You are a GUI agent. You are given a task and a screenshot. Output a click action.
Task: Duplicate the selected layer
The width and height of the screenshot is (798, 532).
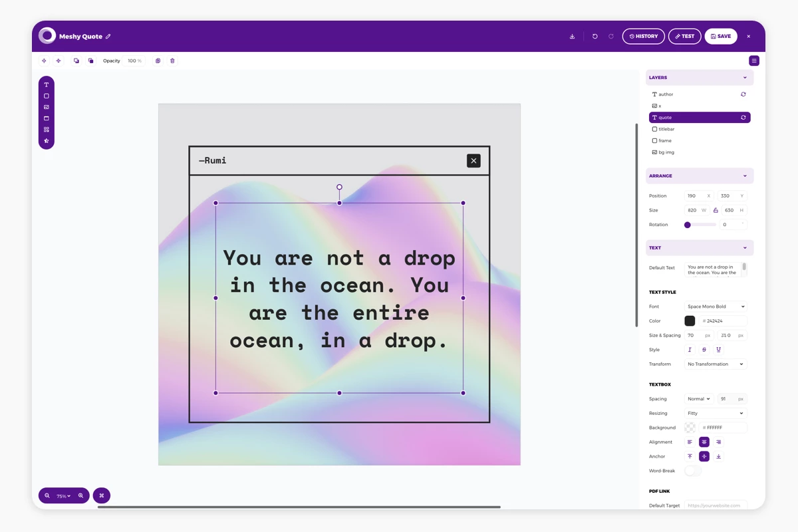coord(158,61)
